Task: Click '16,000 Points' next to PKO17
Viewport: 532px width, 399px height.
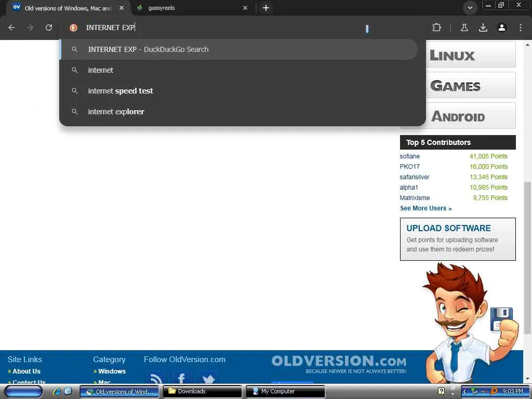Action: click(x=488, y=167)
